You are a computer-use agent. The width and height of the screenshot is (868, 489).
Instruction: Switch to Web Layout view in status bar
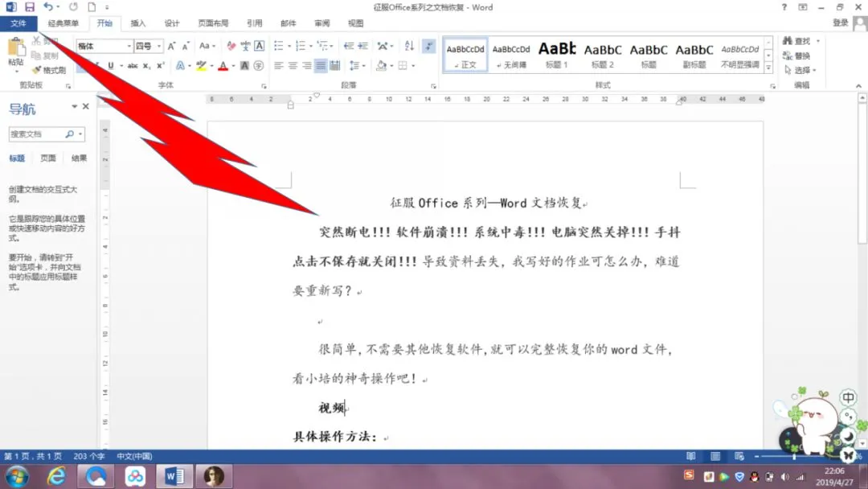tap(739, 456)
